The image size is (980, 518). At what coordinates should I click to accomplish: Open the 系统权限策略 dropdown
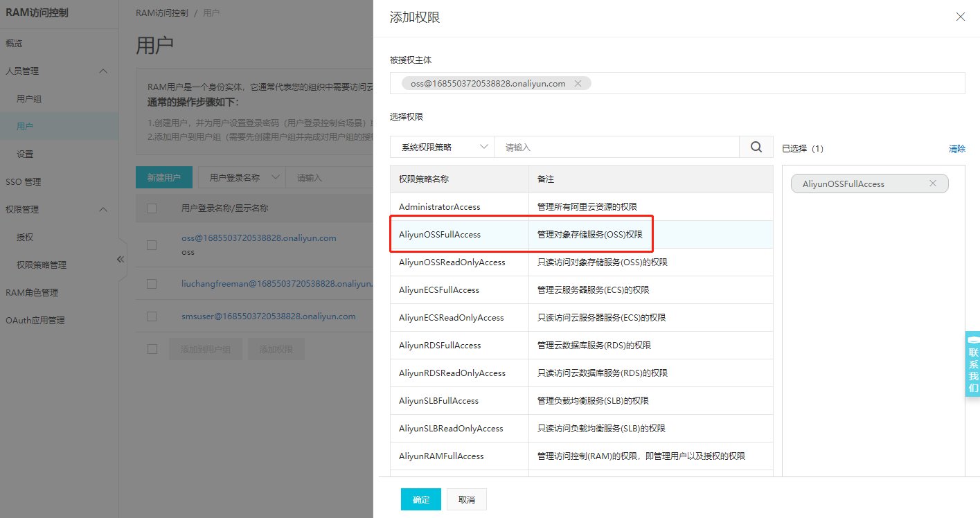tap(442, 146)
